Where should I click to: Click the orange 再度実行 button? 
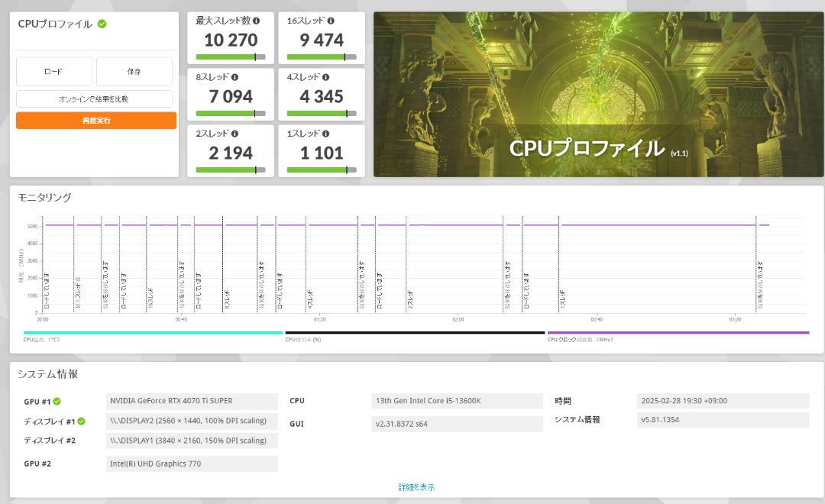tap(96, 121)
